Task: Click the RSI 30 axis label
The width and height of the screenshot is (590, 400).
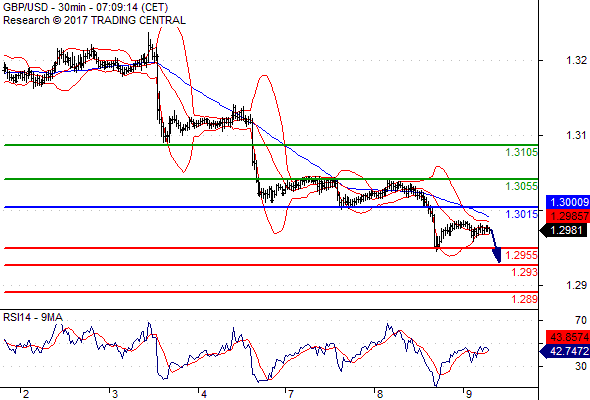Action: pyautogui.click(x=581, y=366)
